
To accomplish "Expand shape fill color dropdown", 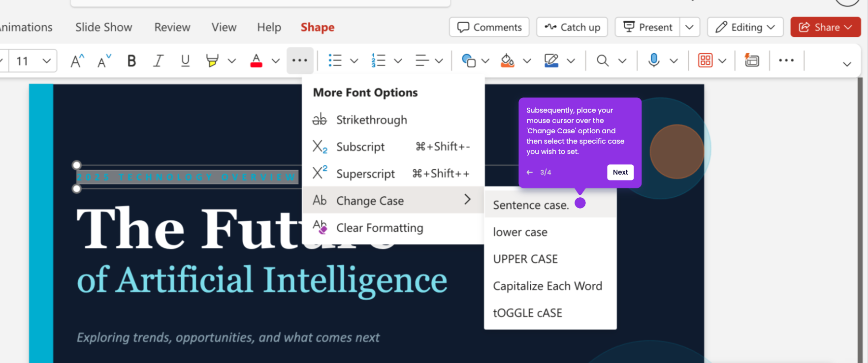I will point(527,61).
